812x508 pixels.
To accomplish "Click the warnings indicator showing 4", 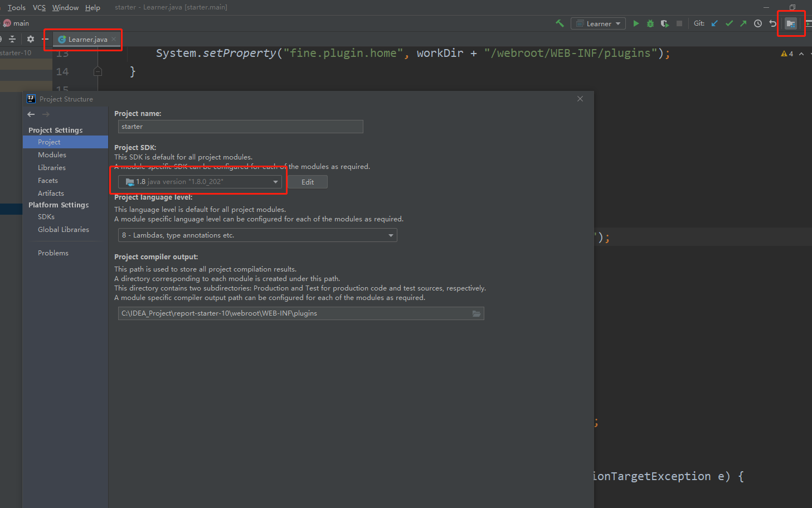I will point(787,54).
